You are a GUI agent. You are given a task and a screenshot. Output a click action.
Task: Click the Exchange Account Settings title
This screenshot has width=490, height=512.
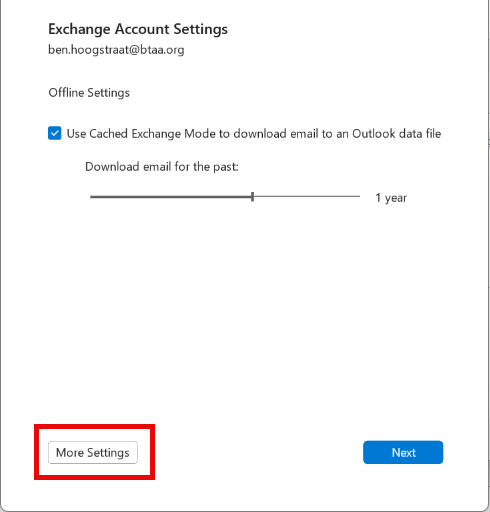click(x=138, y=29)
